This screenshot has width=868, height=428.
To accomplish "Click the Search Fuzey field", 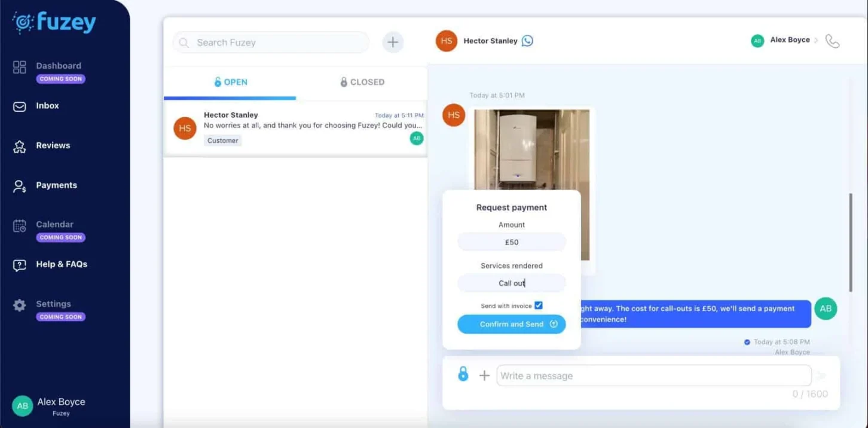I will coord(271,42).
